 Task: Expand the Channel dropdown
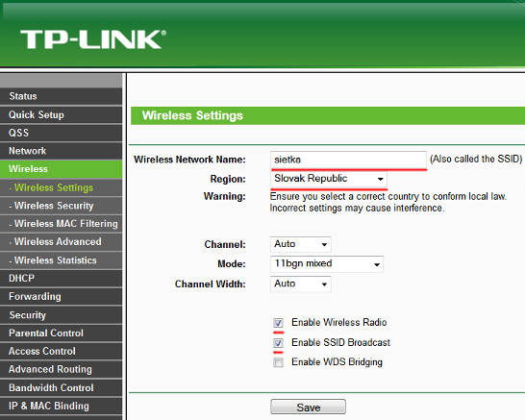coord(300,244)
